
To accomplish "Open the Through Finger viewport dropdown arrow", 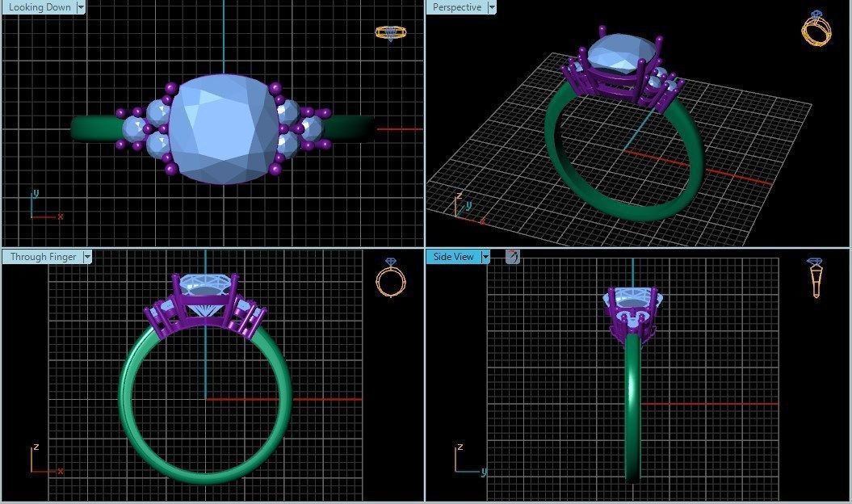I will coord(87,257).
